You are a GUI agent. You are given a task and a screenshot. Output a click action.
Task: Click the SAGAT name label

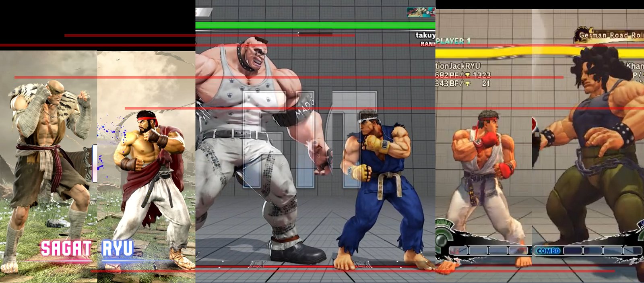tap(66, 248)
